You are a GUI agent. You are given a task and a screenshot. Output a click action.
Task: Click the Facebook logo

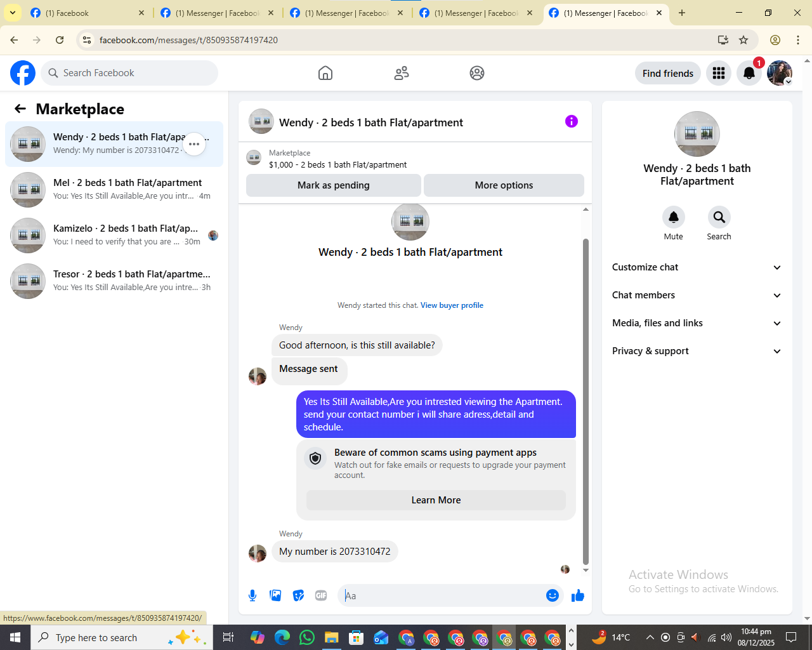pos(23,73)
